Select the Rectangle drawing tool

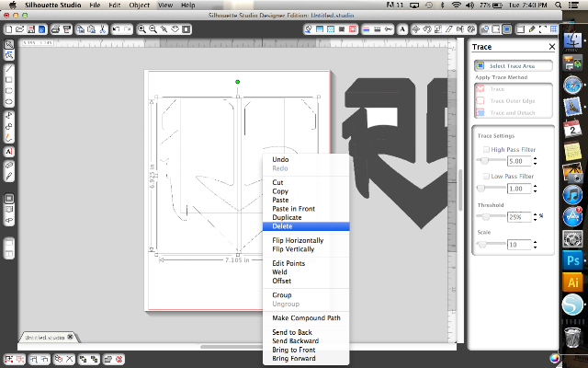tap(9, 80)
